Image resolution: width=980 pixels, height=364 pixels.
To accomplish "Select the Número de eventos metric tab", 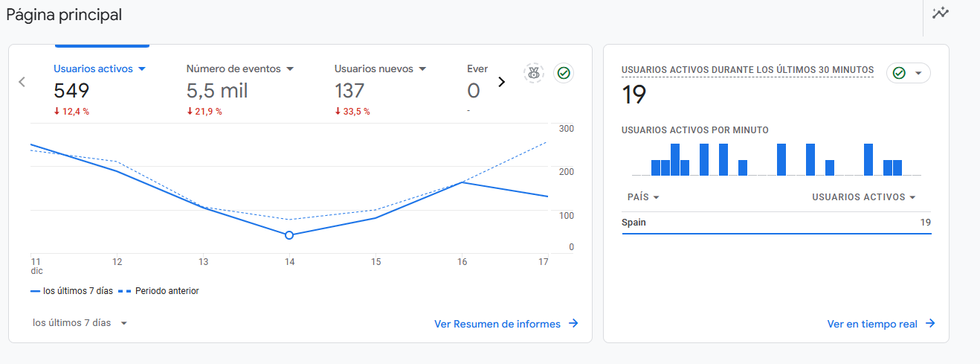I will [240, 89].
